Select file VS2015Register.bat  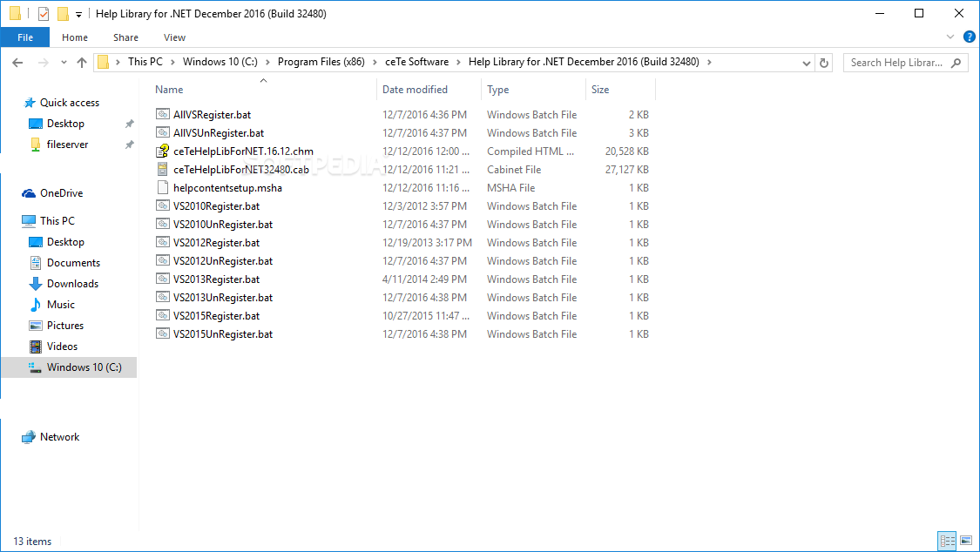(216, 315)
